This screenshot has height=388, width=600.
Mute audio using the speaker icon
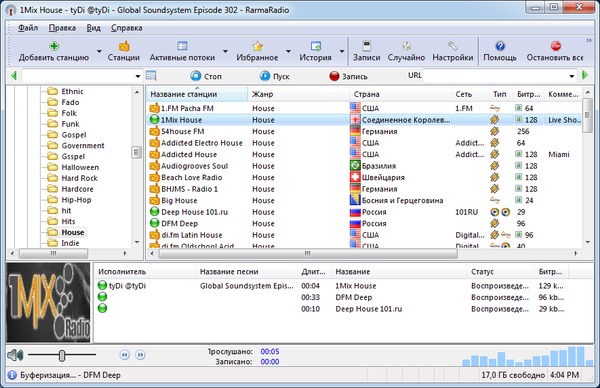(15, 355)
